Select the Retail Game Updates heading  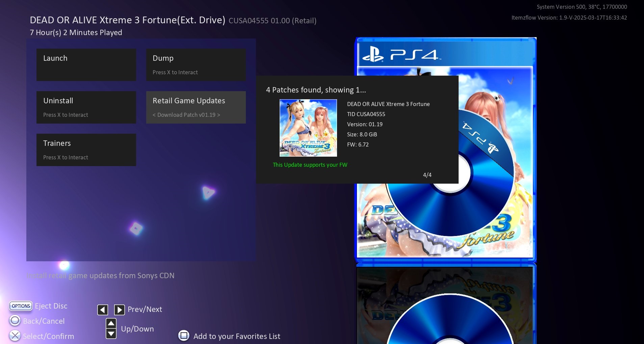(189, 101)
